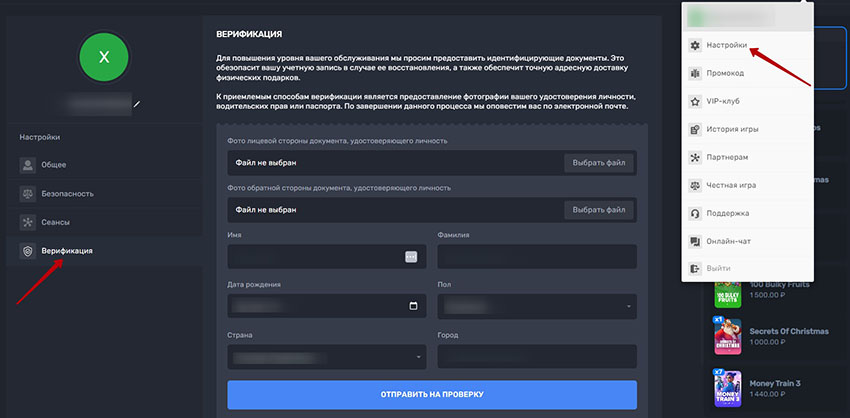This screenshot has width=850, height=418.
Task: Click the scales icon beside Честная игра
Action: point(694,185)
